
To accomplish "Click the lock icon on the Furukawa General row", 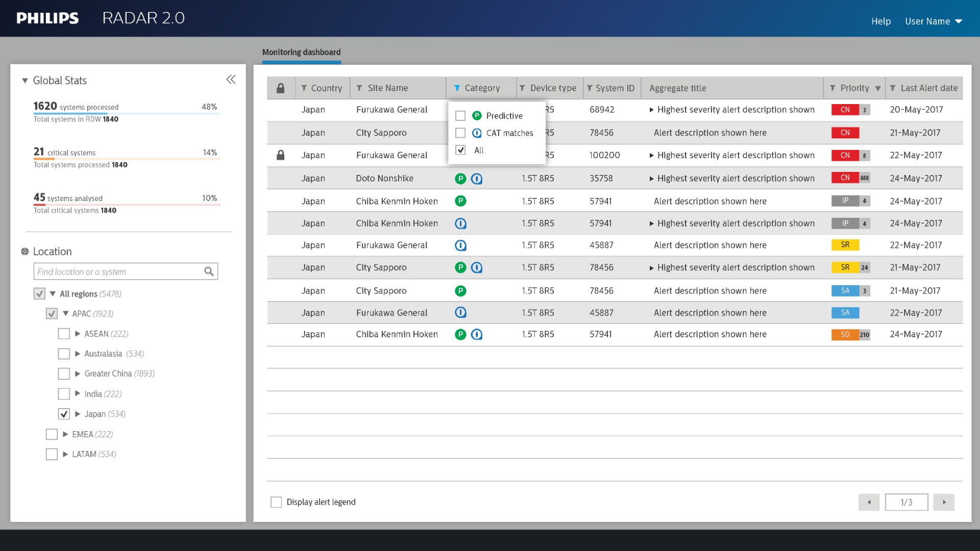I will pos(281,155).
